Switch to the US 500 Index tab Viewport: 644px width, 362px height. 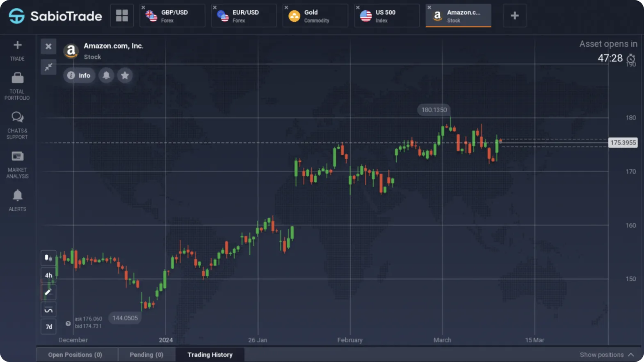387,16
